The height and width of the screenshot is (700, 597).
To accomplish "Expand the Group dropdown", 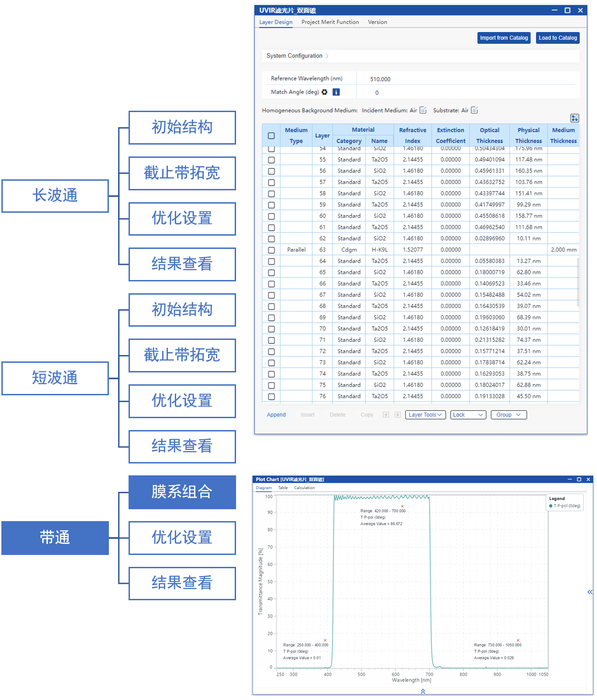I will pos(508,415).
